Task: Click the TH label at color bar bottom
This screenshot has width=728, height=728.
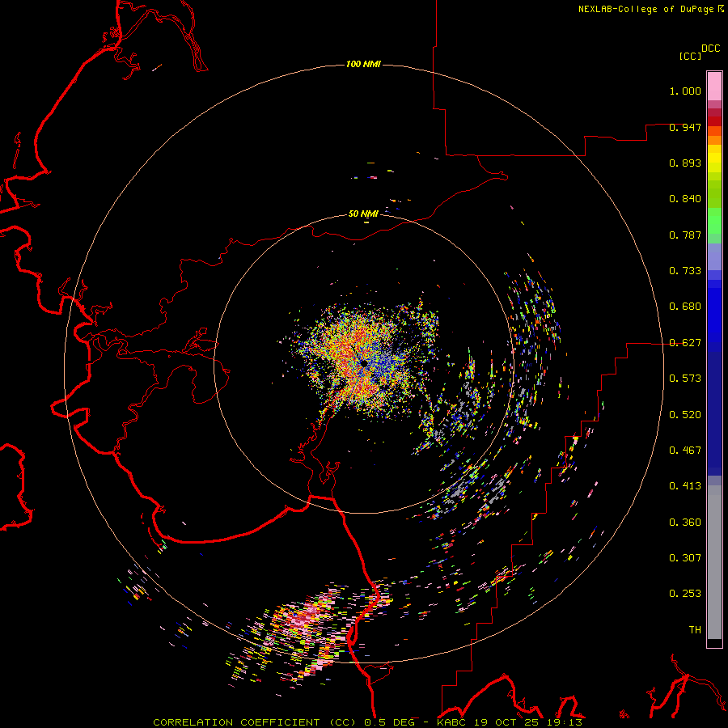Action: tap(695, 630)
